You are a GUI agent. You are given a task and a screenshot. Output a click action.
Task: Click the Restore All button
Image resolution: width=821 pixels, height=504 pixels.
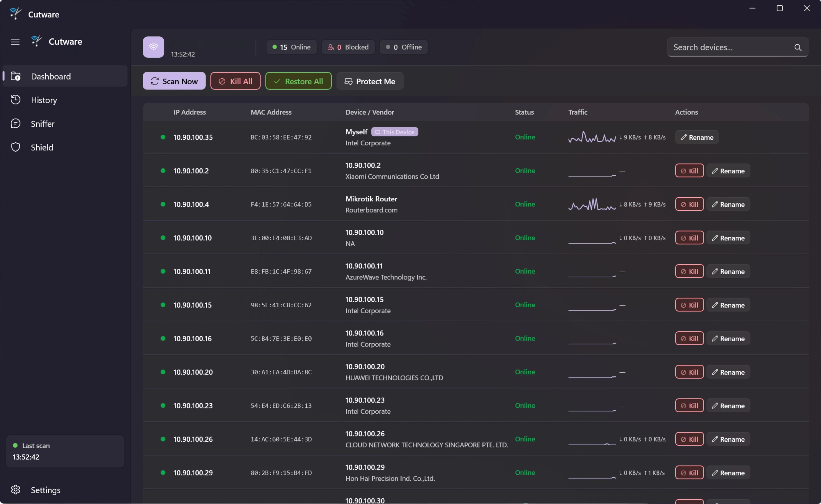click(x=298, y=81)
